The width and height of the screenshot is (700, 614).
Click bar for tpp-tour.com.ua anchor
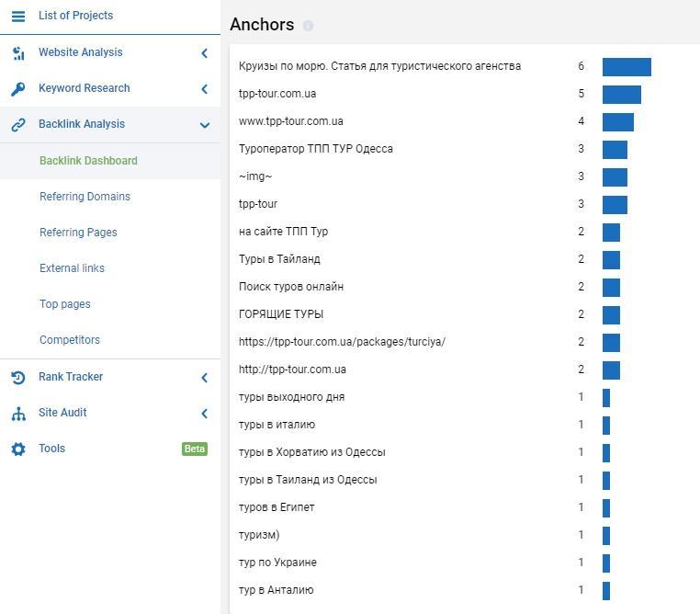pos(622,95)
